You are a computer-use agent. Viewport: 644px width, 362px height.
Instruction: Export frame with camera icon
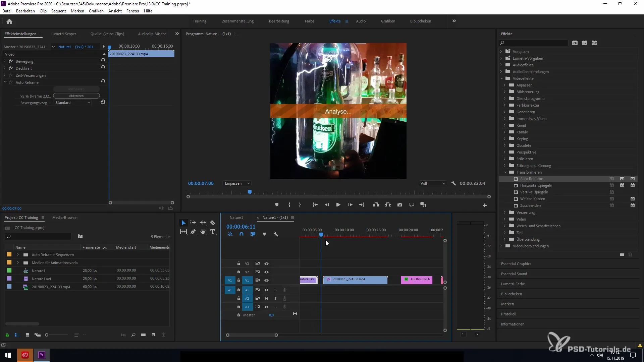[x=400, y=205]
